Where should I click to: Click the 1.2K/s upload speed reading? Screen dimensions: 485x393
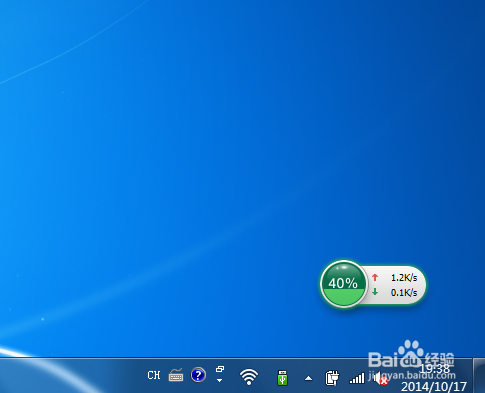pos(404,277)
